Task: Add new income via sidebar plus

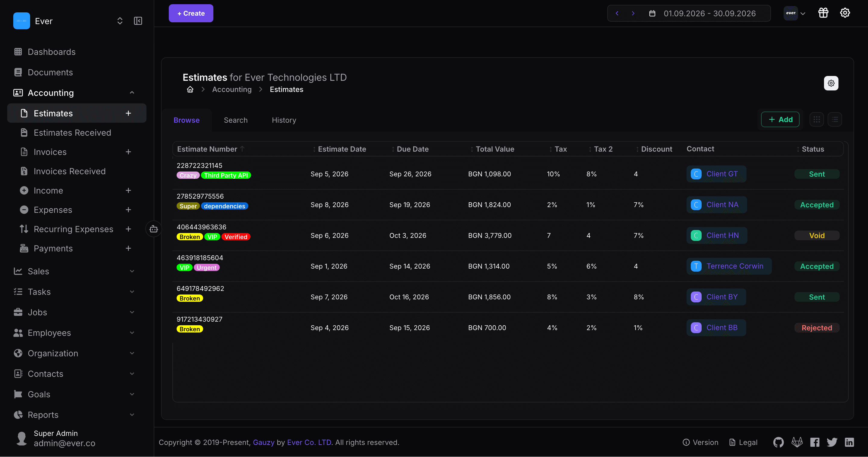Action: click(128, 191)
